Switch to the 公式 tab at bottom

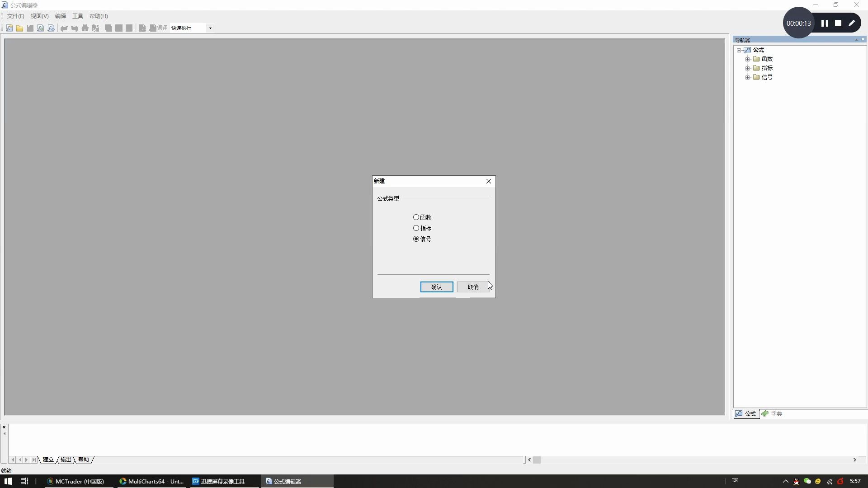[746, 413]
